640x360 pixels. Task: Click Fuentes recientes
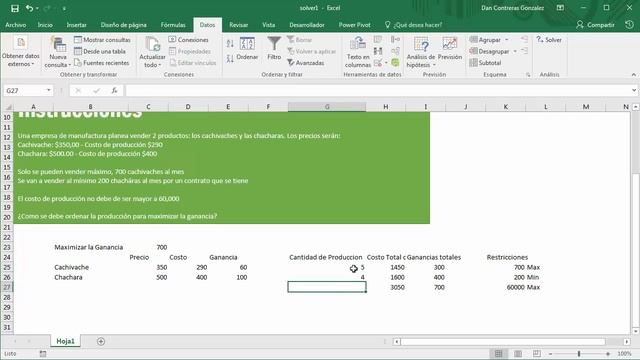point(101,62)
